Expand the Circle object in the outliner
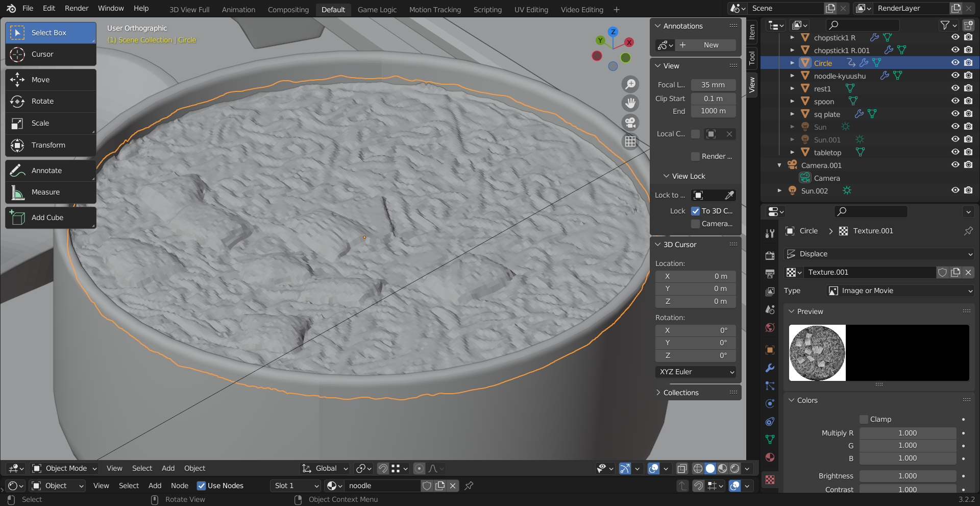The image size is (980, 506). [793, 62]
